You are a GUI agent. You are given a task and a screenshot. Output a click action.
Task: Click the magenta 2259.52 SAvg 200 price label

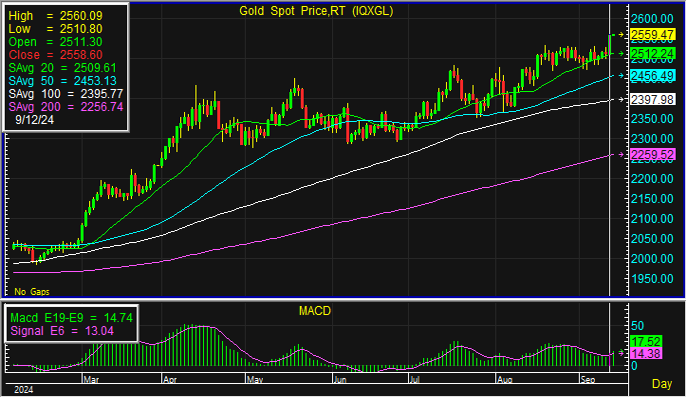point(652,155)
